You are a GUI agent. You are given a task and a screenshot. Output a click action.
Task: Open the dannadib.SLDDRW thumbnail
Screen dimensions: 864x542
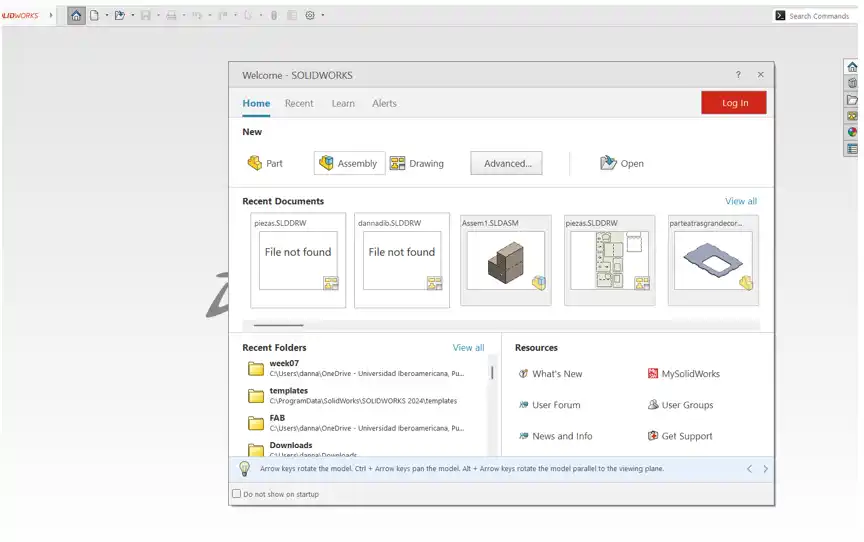[402, 260]
